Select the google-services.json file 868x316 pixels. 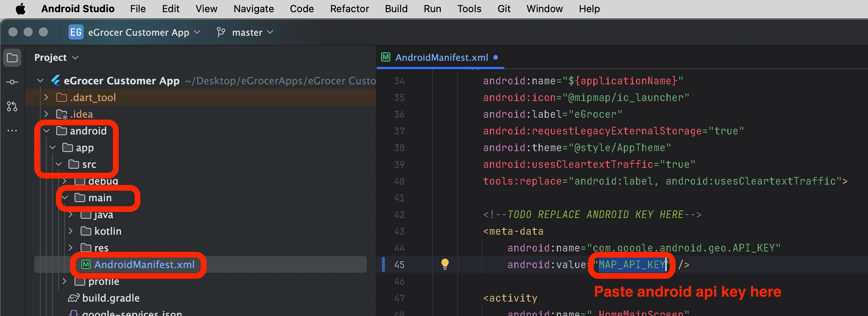tap(132, 313)
